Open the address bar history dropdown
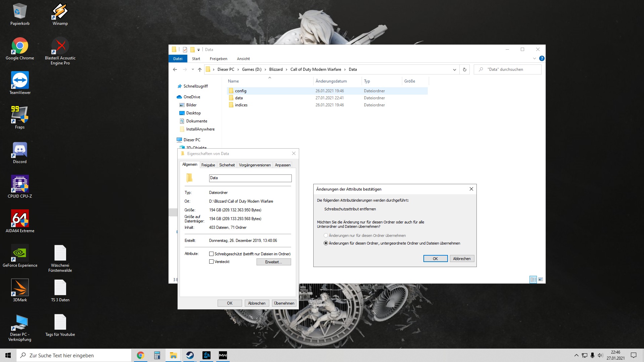644x362 pixels. [454, 69]
